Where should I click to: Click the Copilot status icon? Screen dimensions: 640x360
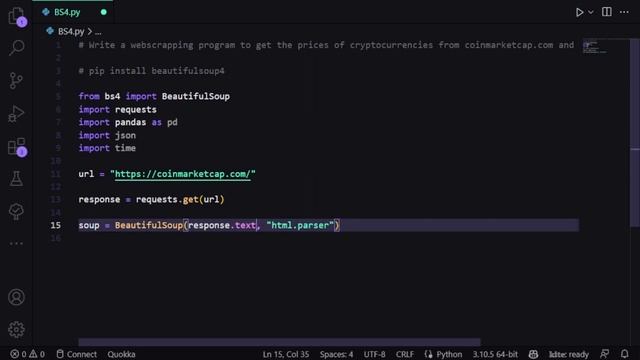pos(533,354)
